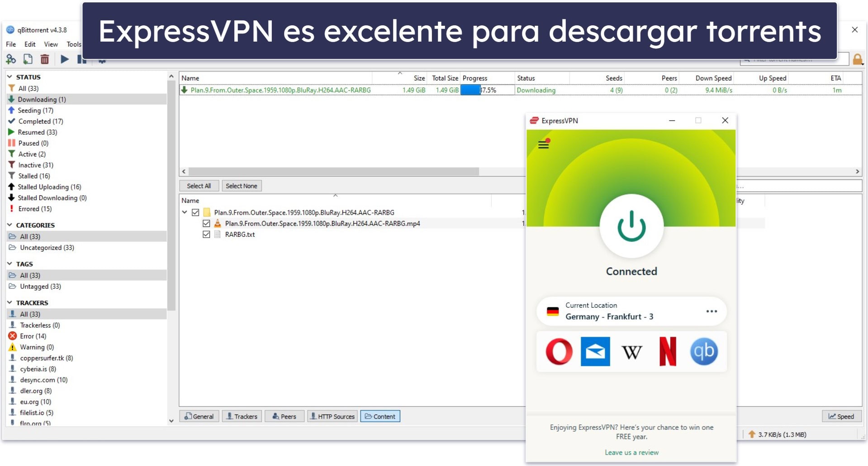Sort by the Down Speed column header
The image size is (868, 466).
pos(707,78)
